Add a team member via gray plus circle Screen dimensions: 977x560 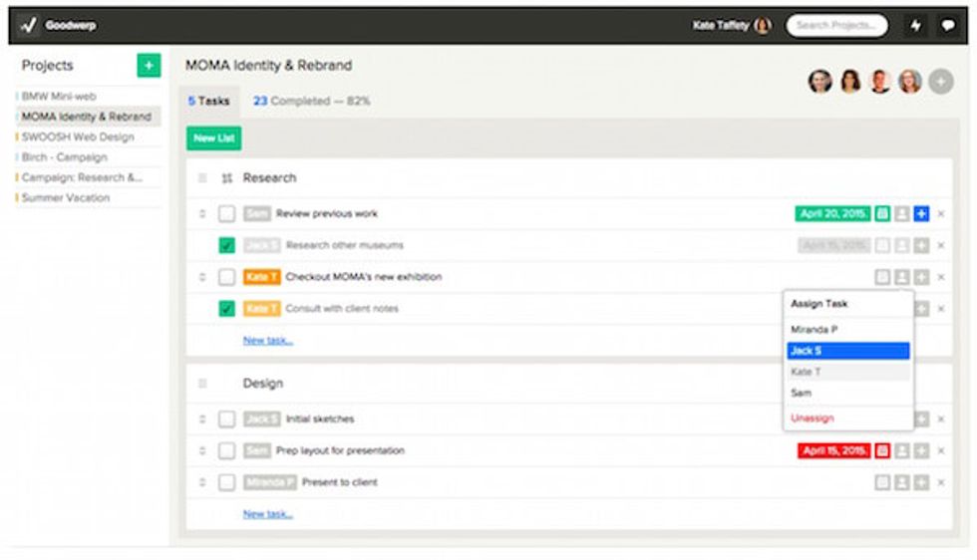click(x=940, y=82)
